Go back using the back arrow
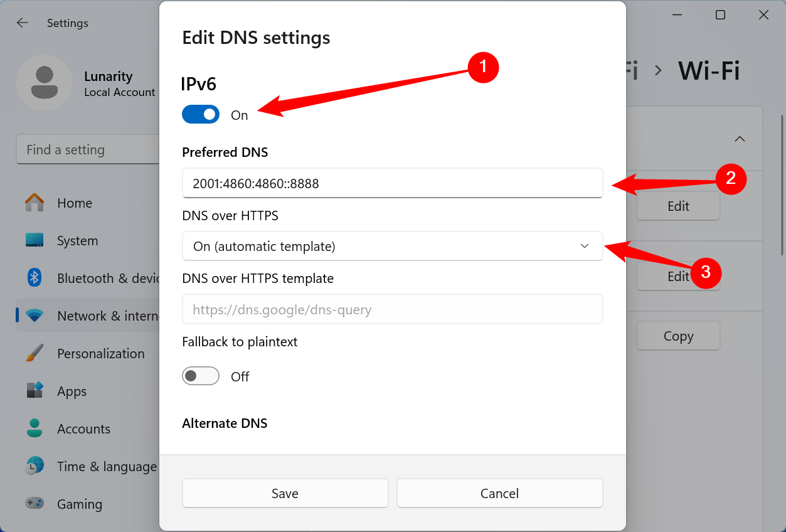Viewport: 786px width, 532px height. (22, 23)
